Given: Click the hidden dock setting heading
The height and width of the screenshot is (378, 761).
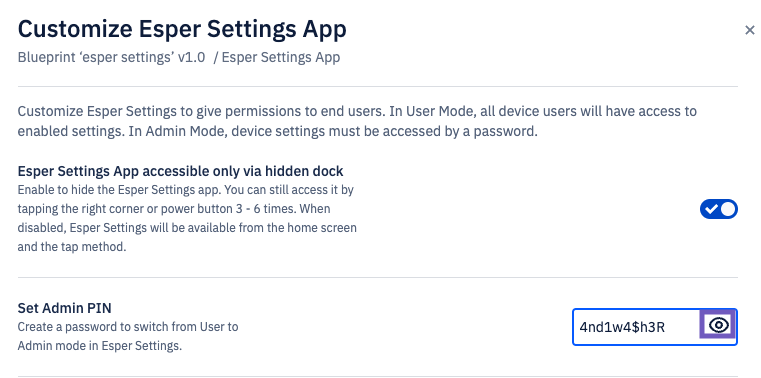Looking at the screenshot, I should click(x=181, y=171).
